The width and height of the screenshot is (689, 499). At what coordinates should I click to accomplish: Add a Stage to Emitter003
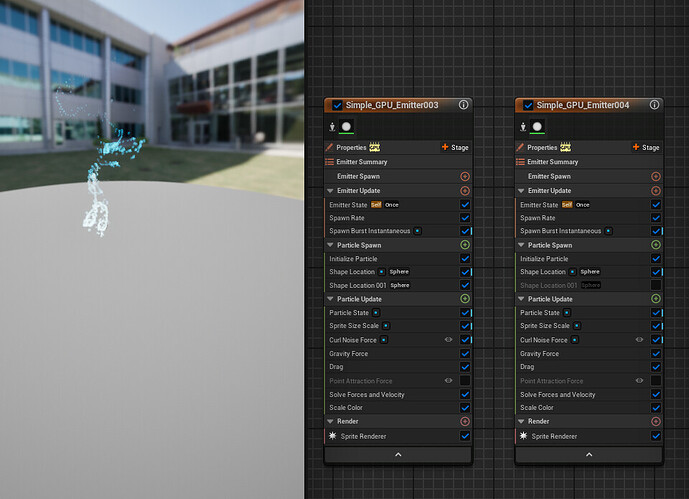coord(455,147)
